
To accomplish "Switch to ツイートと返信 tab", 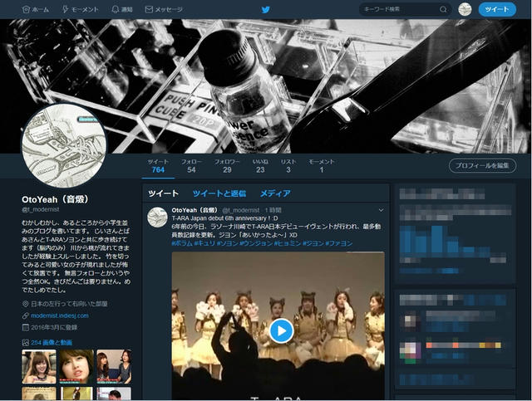I will (219, 193).
